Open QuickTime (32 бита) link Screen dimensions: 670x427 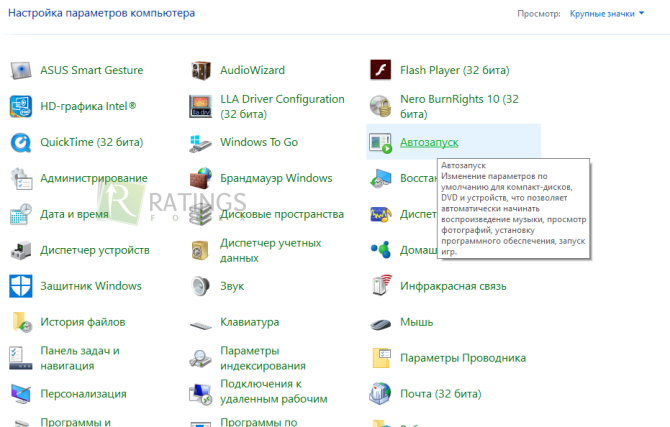[92, 142]
